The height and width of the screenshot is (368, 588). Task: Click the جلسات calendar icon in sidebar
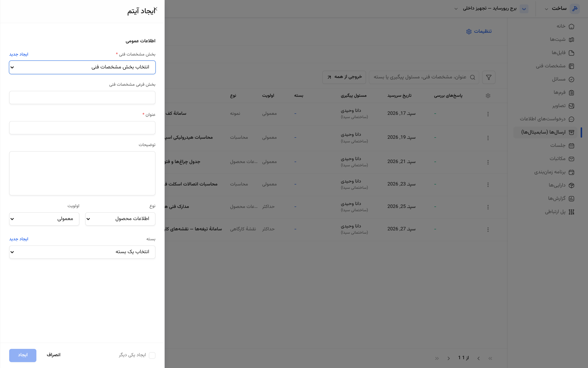coord(571,146)
